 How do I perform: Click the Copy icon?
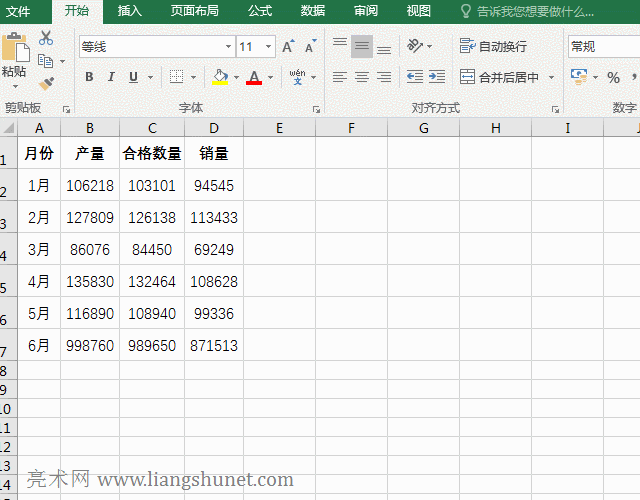coord(45,61)
